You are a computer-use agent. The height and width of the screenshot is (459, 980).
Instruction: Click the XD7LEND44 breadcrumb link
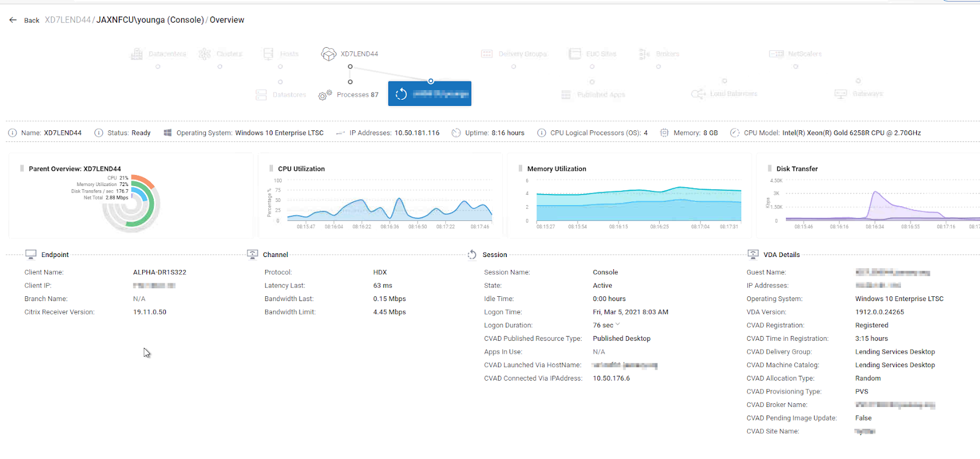pos(68,20)
